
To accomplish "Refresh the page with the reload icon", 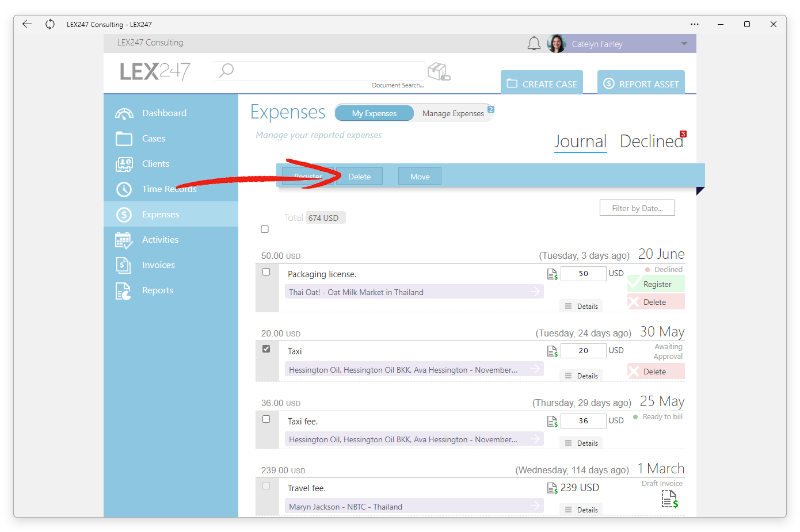I will point(50,24).
